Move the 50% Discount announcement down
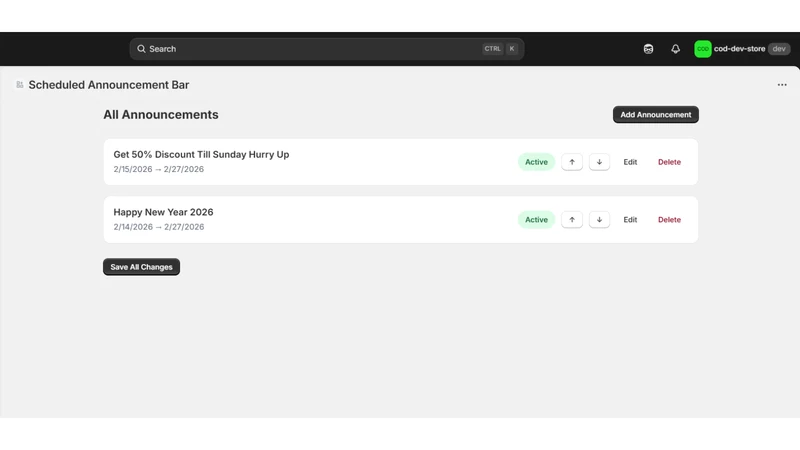 coord(599,162)
